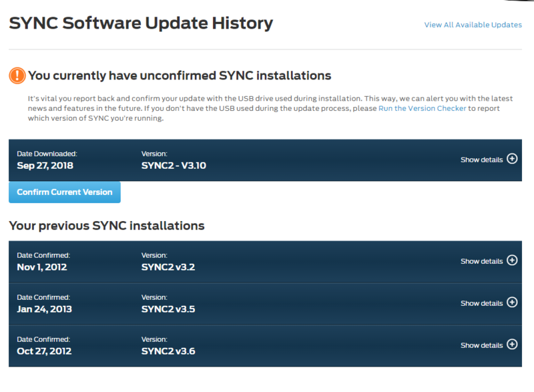The width and height of the screenshot is (534, 392).
Task: Select the SYNC2 v3.6 version text
Action: click(x=168, y=351)
